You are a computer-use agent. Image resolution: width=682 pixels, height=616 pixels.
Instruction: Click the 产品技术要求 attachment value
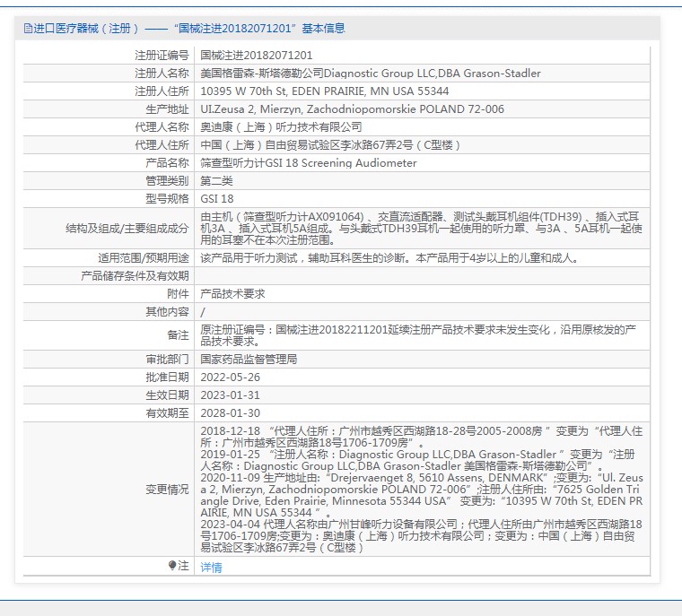(x=232, y=294)
